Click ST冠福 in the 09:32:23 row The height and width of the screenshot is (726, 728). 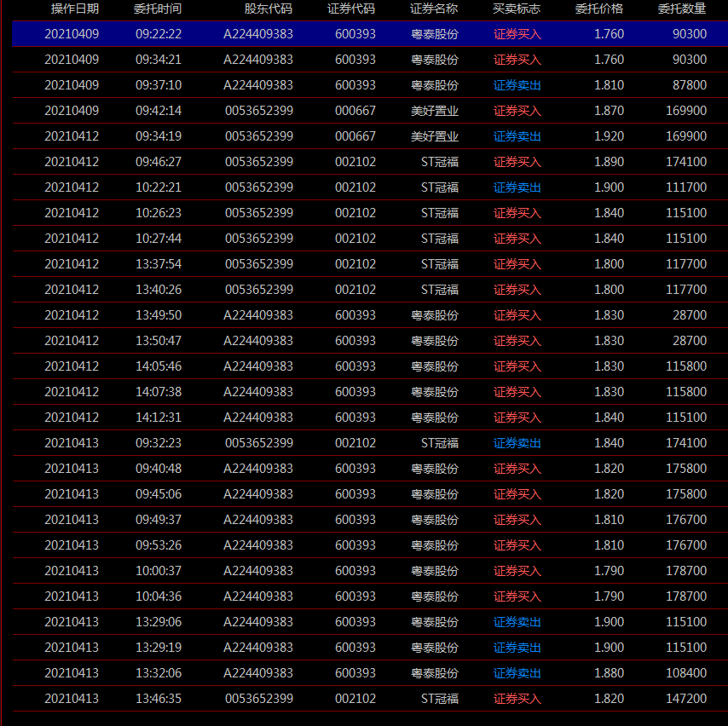click(x=440, y=442)
